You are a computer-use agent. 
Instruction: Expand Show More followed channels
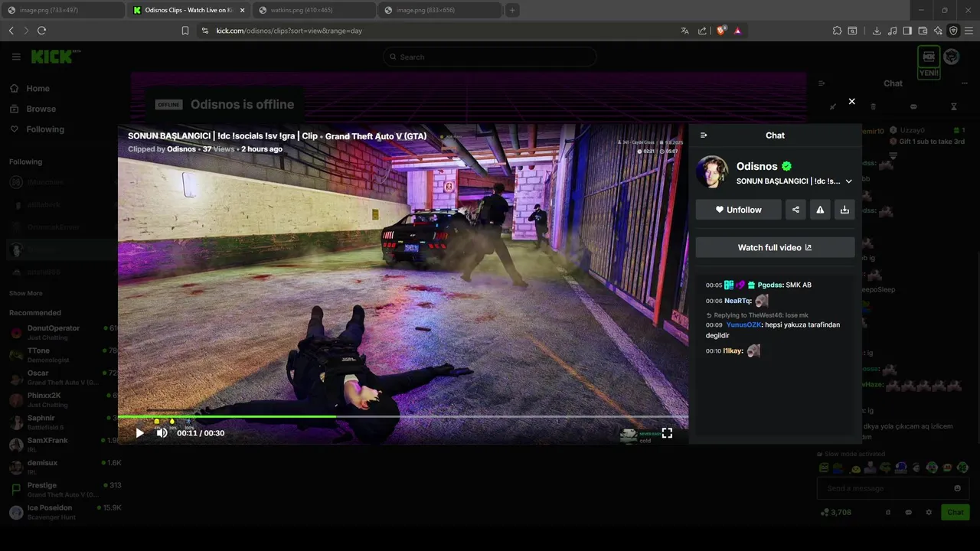(x=26, y=293)
